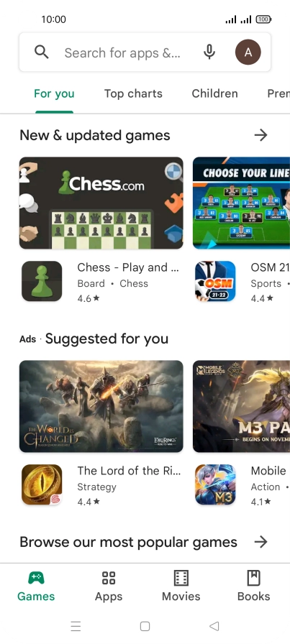
Task: Expand Browse our most popular games arrow
Action: click(260, 542)
